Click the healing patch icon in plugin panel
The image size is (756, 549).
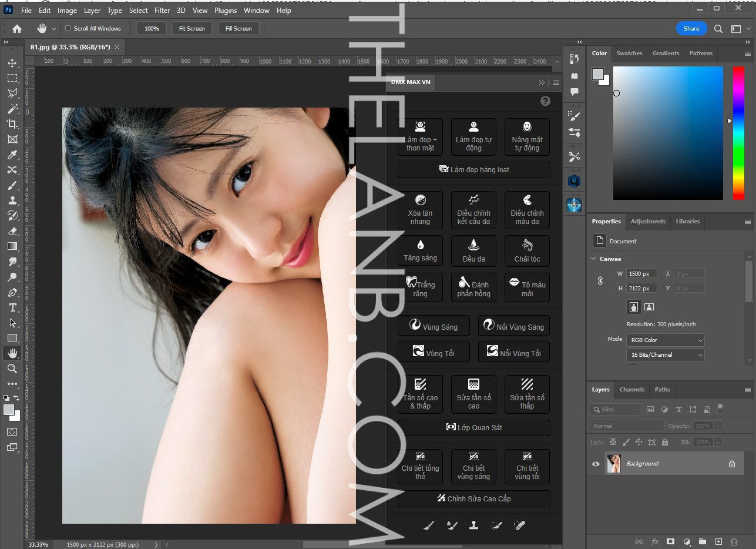click(x=519, y=525)
